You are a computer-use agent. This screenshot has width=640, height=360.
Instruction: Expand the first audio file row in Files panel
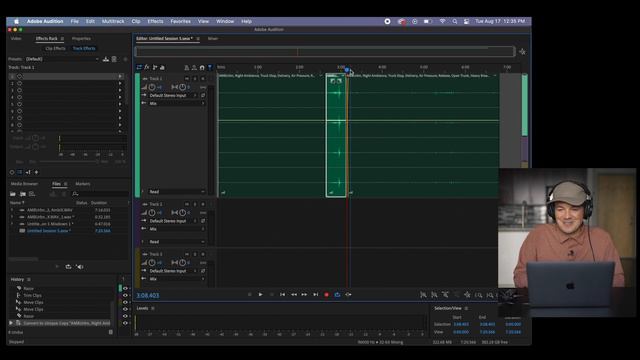coord(12,210)
